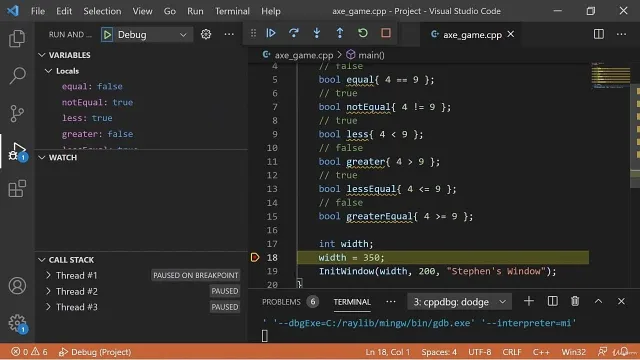Open feedback icon in status bar
Viewport: 640px width, 360px height.
click(x=602, y=352)
